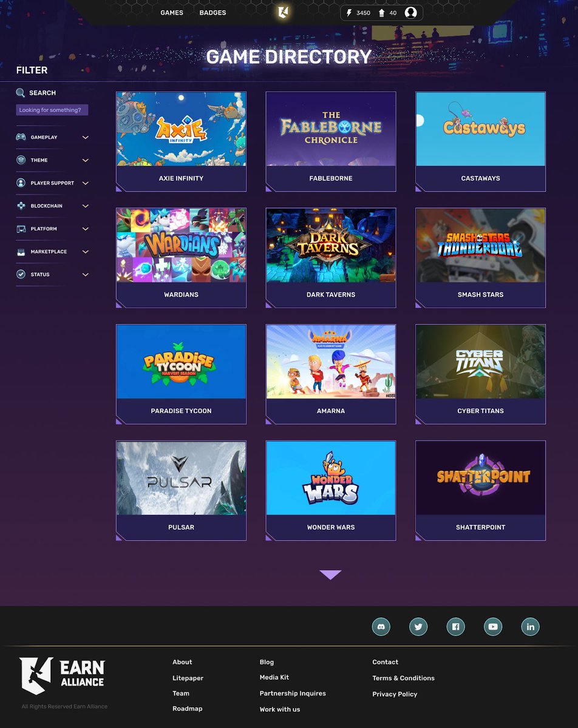Screen dimensions: 578x728
Task: Open the Team footer link
Action: coord(181,693)
